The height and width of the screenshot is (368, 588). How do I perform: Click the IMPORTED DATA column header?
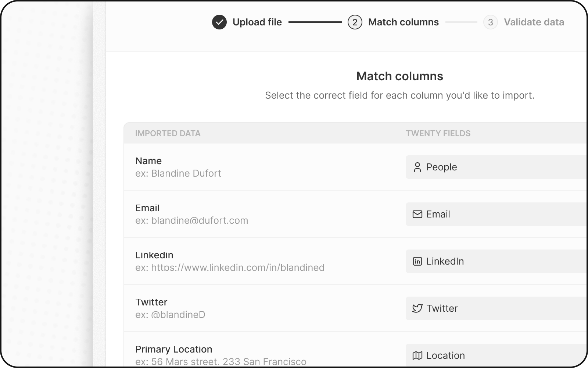[x=168, y=133]
